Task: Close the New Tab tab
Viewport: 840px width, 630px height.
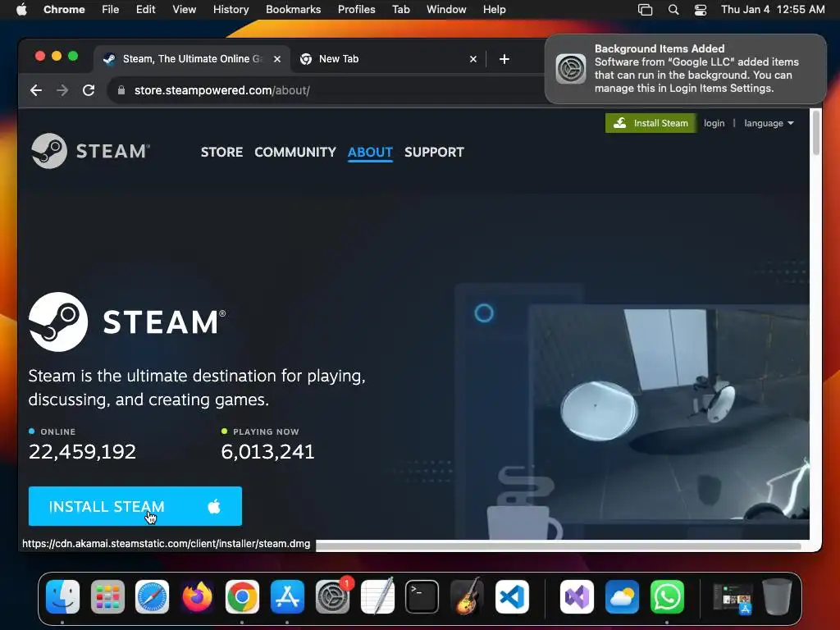Action: tap(473, 59)
